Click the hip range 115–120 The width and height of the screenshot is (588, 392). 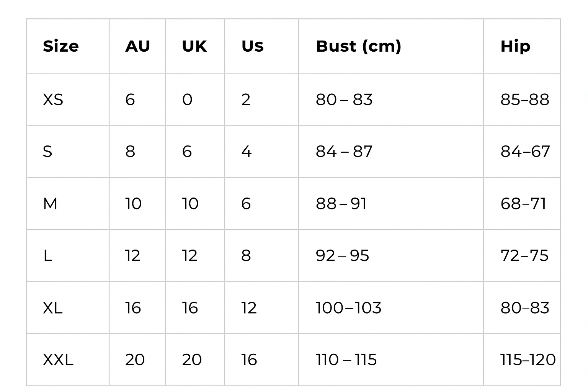(x=528, y=360)
